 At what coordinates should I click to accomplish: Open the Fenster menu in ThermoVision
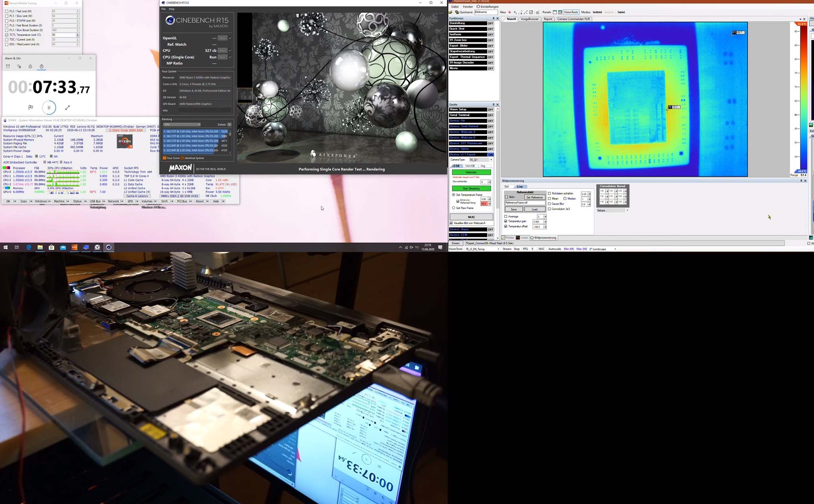point(468,7)
